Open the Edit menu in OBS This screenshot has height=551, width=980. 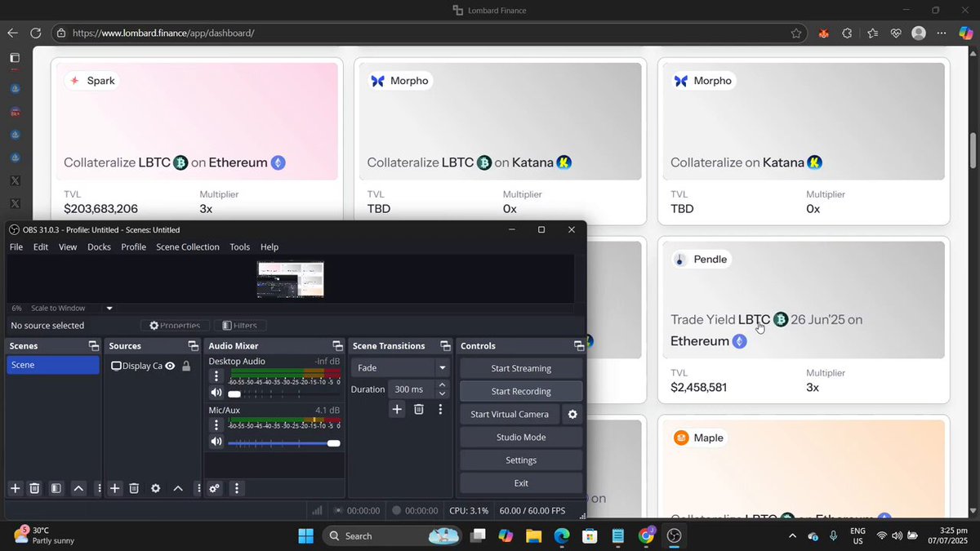pos(41,247)
